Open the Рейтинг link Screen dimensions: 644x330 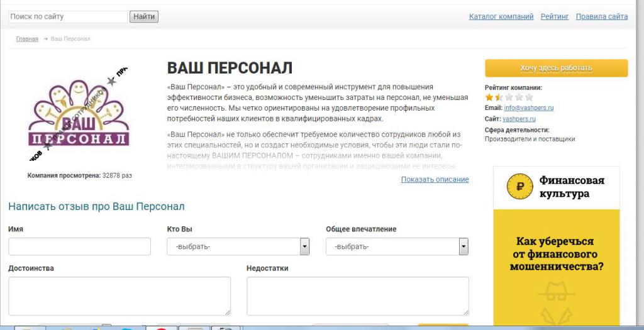coord(555,16)
